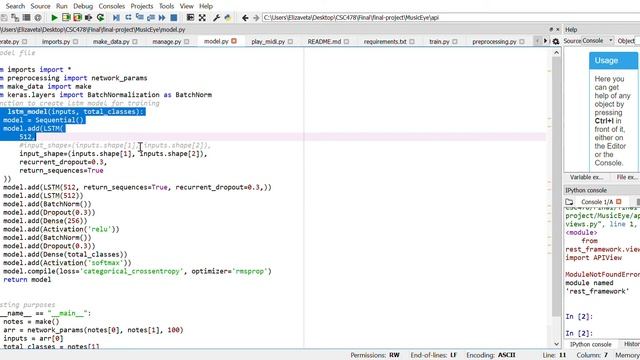Screen dimensions: 640x360
Task: Click the @ symbol finder icon
Action: click(x=38, y=18)
